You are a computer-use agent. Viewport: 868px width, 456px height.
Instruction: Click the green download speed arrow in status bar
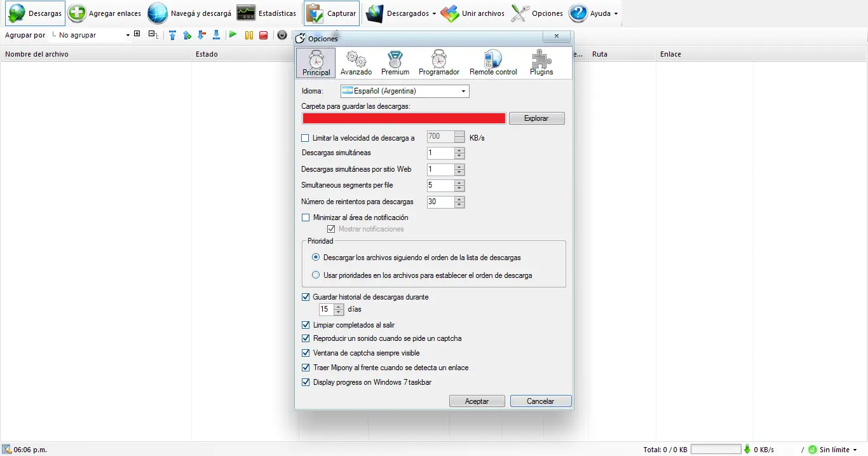[x=747, y=450]
